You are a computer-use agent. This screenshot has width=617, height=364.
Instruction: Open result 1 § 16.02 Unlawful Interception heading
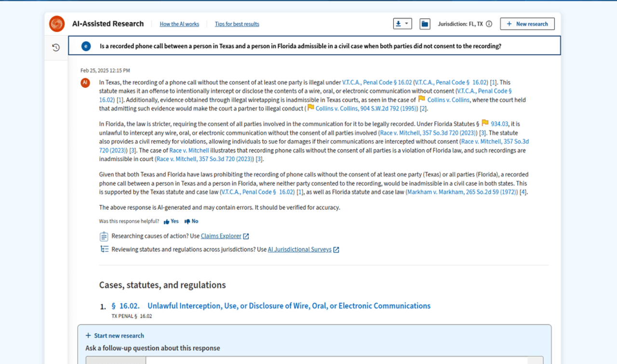271,306
